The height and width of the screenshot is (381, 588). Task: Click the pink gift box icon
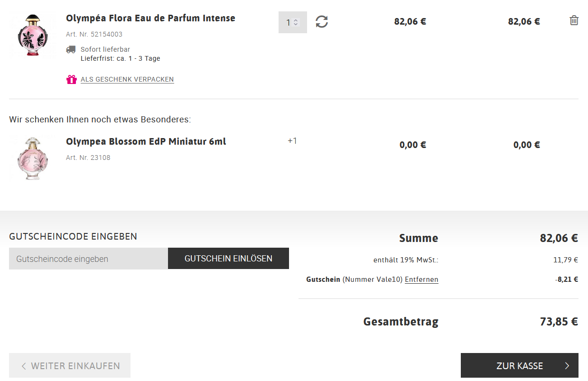pos(71,79)
